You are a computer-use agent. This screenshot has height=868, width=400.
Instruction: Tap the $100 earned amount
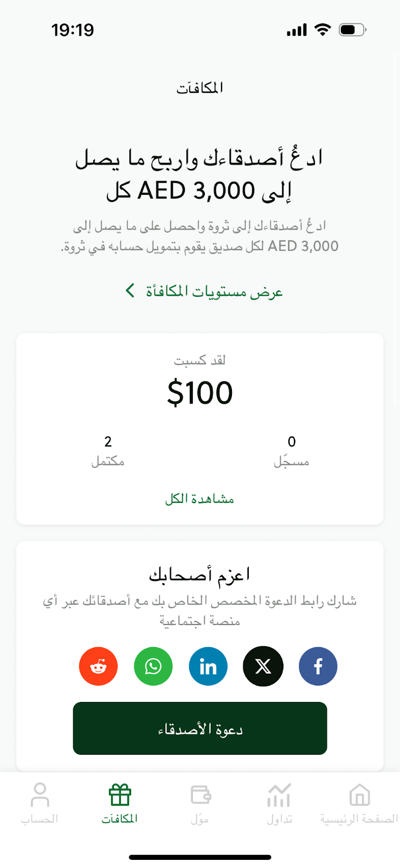point(200,393)
